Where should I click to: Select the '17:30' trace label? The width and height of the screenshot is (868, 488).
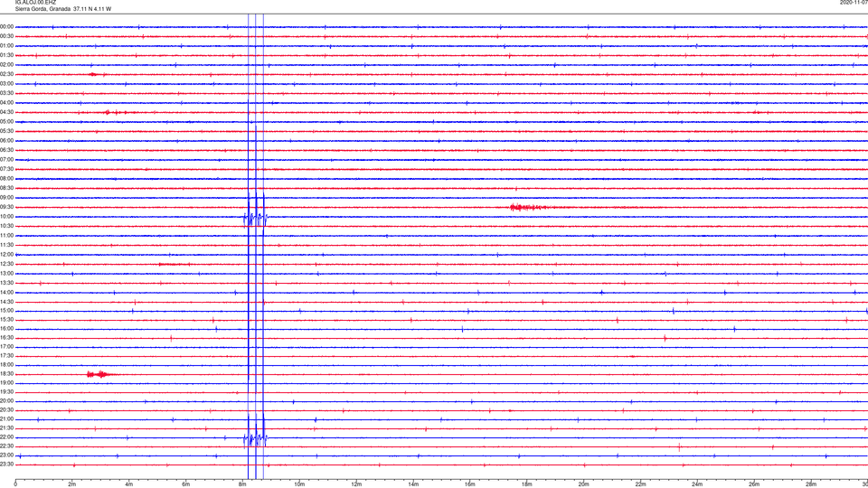(x=6, y=356)
